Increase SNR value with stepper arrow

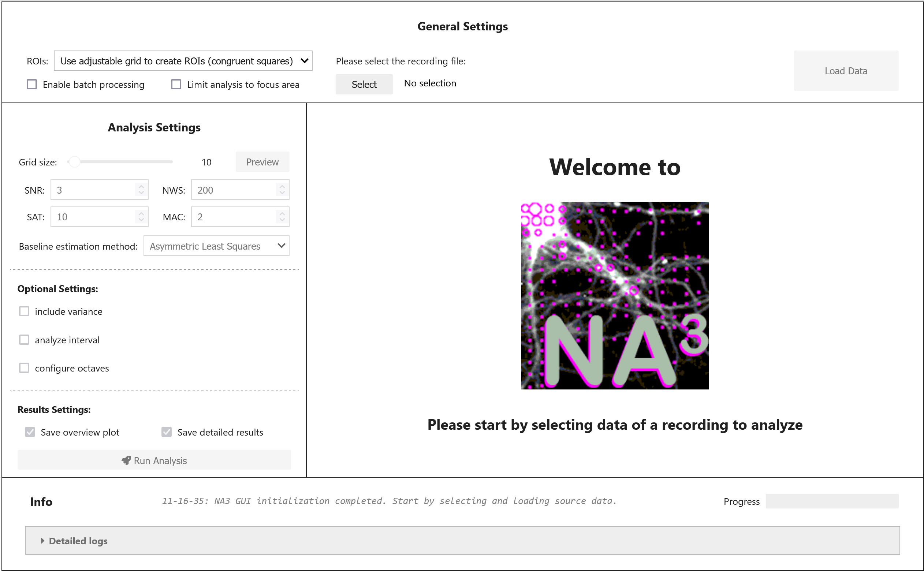point(141,186)
